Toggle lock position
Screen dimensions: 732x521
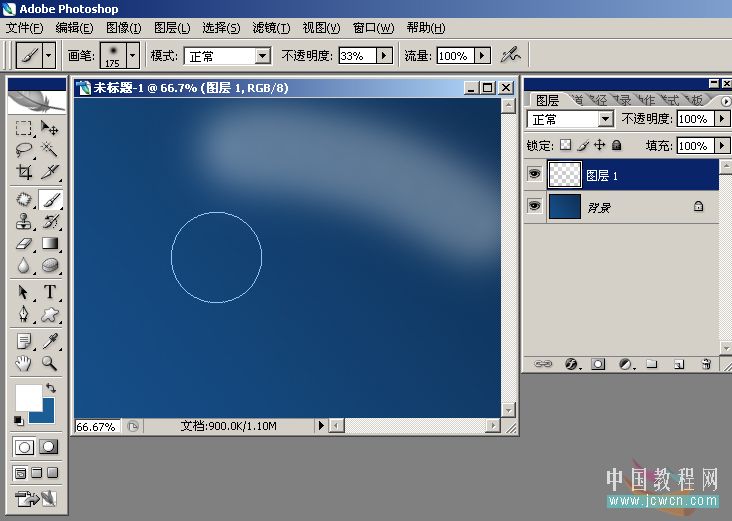click(599, 145)
